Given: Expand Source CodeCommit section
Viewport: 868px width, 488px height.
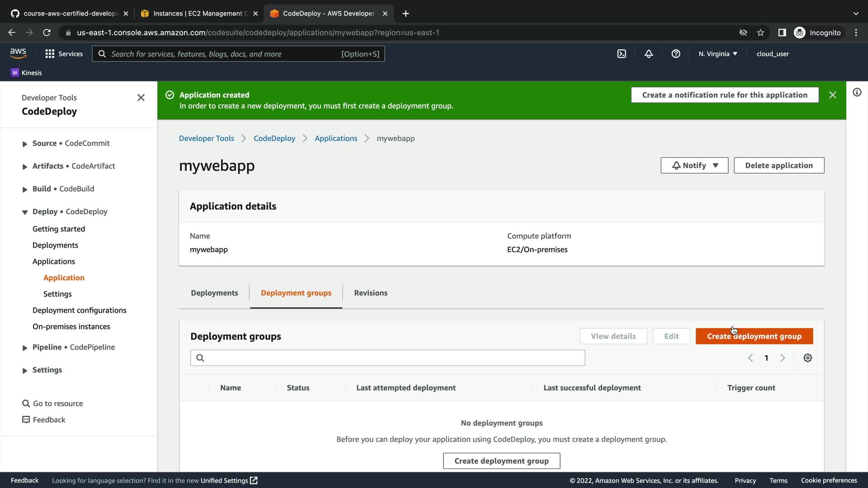Looking at the screenshot, I should click(x=25, y=144).
